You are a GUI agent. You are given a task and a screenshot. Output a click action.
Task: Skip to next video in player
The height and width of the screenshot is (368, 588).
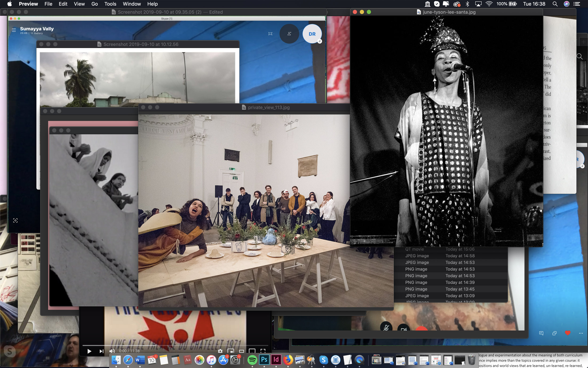[x=101, y=351]
